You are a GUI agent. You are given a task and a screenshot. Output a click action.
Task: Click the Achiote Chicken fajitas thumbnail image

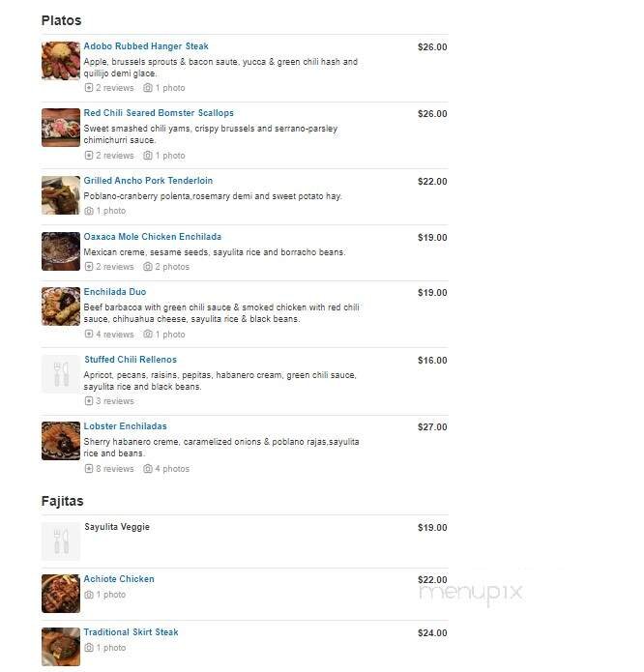click(61, 594)
